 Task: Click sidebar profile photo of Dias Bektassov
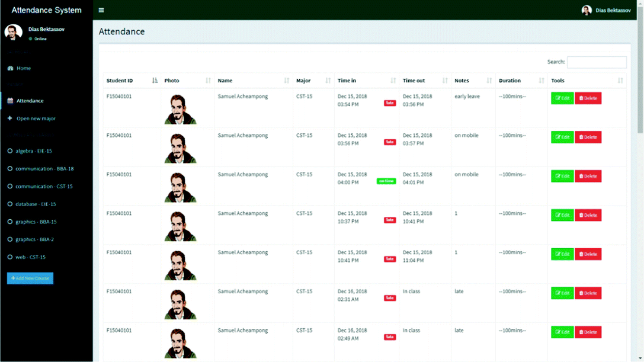click(x=13, y=33)
